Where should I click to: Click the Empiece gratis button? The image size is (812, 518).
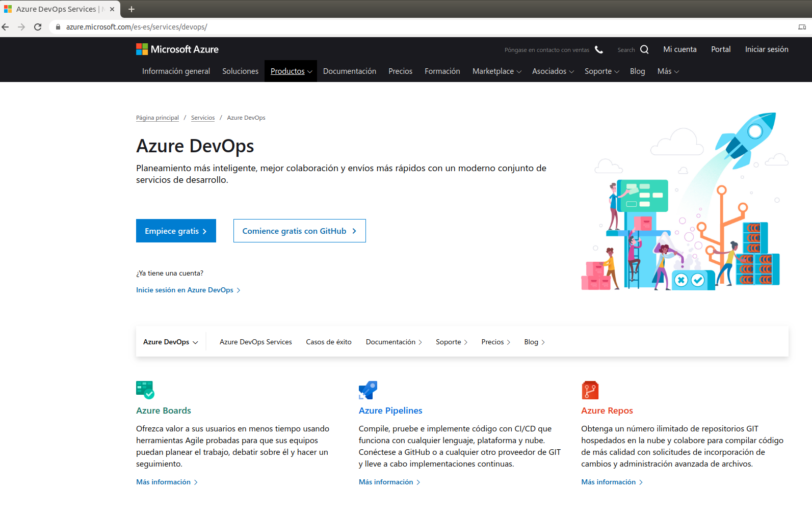coord(176,231)
